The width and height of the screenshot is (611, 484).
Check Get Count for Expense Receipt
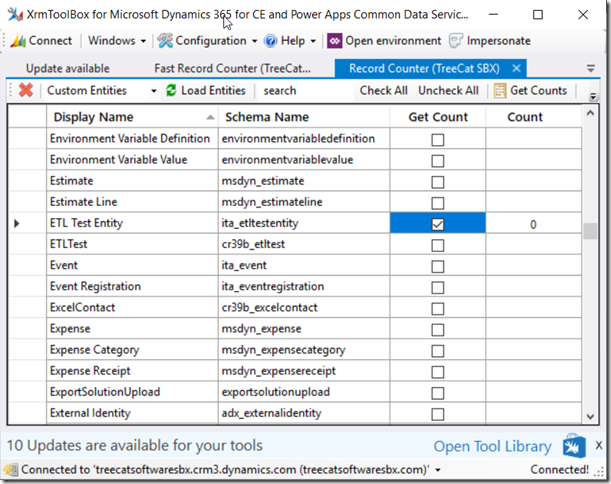[x=438, y=372]
